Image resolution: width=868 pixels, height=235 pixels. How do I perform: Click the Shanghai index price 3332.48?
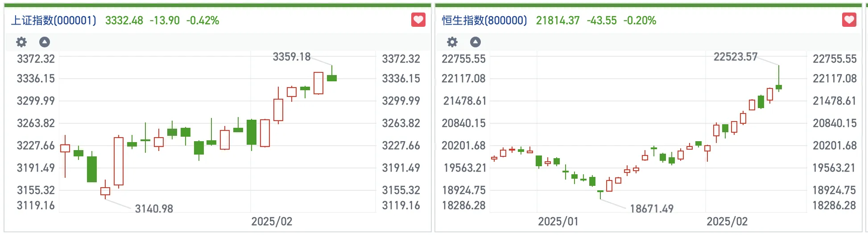(124, 21)
